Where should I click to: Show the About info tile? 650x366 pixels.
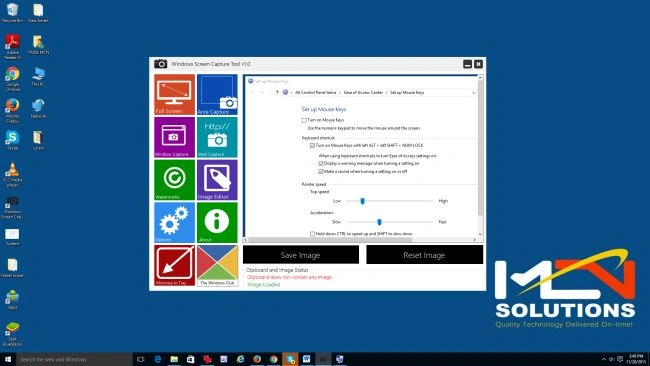[x=217, y=223]
